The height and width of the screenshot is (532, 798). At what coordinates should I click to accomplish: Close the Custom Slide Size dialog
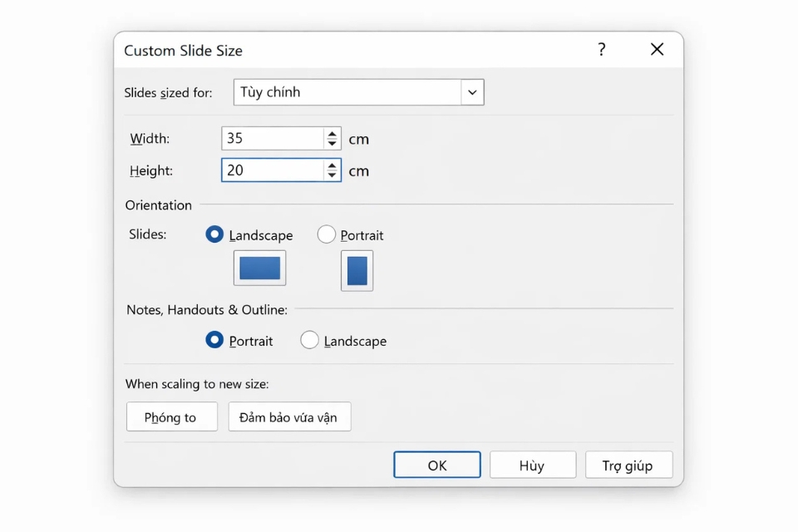[657, 50]
